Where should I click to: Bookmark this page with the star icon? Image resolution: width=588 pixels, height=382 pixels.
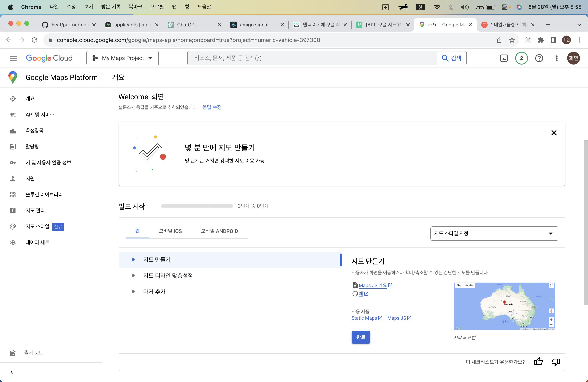(x=512, y=40)
